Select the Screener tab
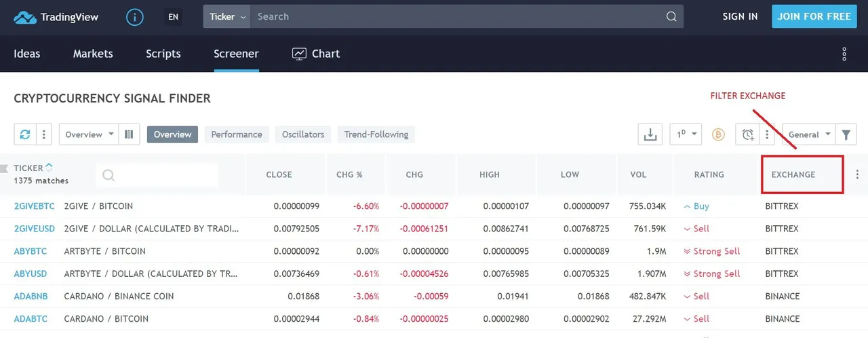868x338 pixels. tap(236, 54)
